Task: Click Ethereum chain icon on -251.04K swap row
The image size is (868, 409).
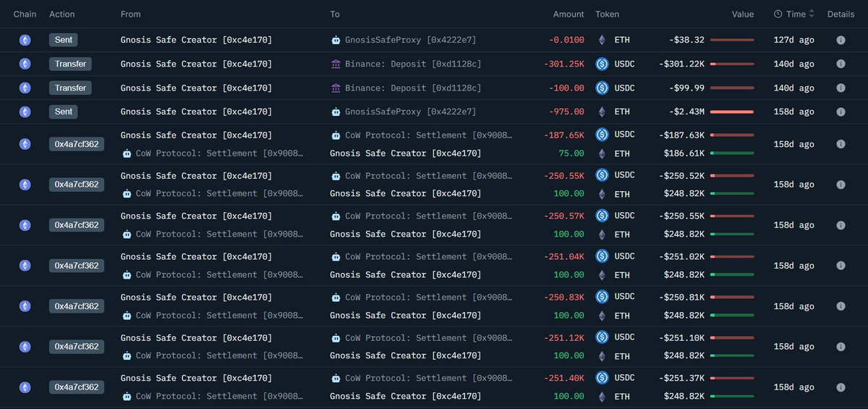Action: pos(25,266)
